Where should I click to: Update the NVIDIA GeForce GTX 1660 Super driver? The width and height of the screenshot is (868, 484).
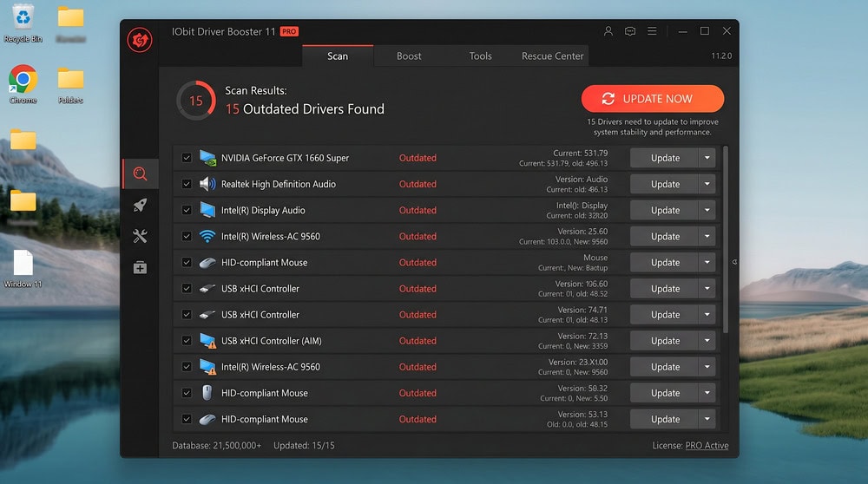(664, 158)
